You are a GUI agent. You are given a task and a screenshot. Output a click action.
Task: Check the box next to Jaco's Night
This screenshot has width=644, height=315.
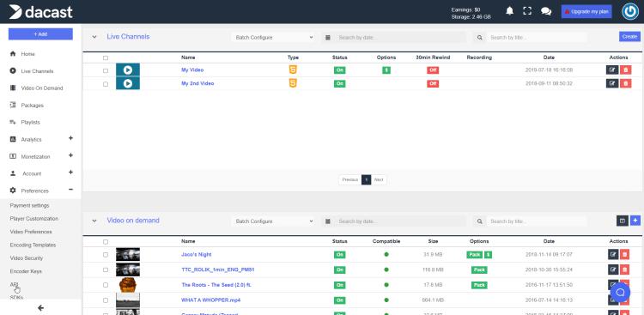106,255
